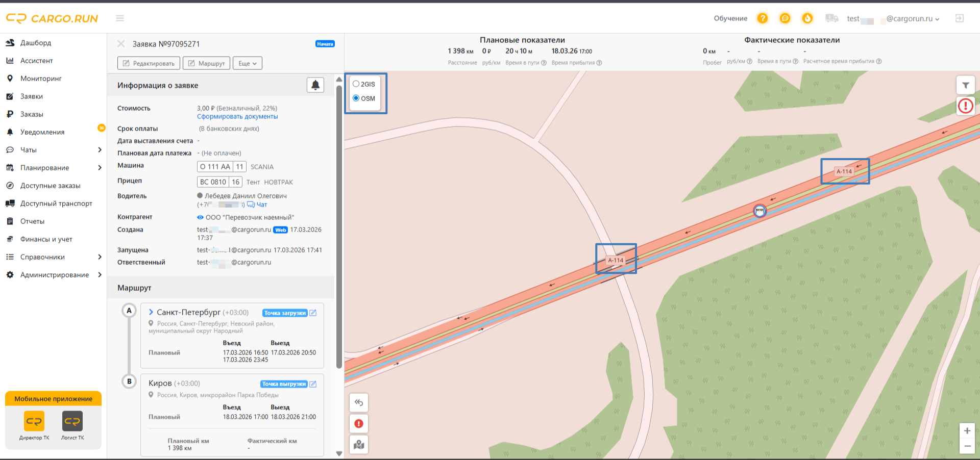Click the red exclamation alert icon top right
This screenshot has width=980, height=460.
click(x=966, y=106)
